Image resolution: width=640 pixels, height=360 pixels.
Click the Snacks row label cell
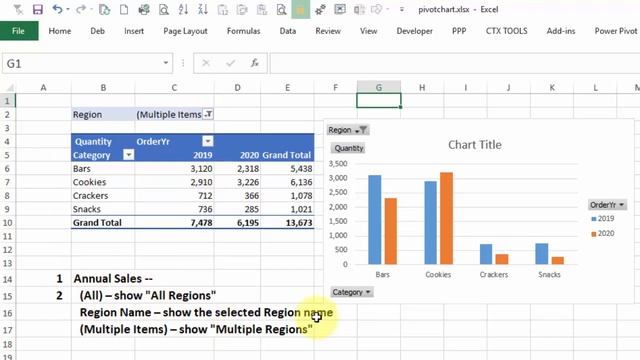[x=103, y=209]
